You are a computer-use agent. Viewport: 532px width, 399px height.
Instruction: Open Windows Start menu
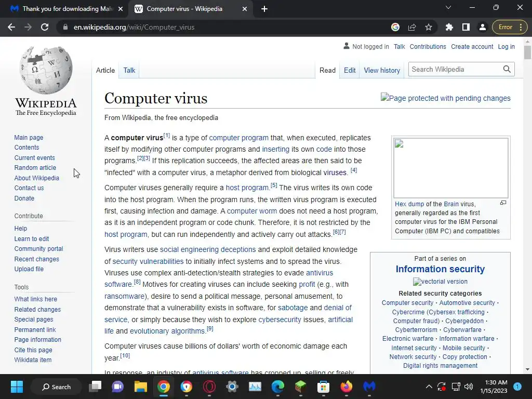coord(17,387)
